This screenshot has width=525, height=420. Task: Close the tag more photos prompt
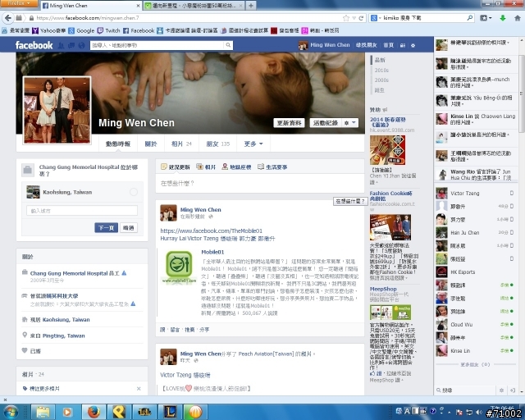tap(139, 389)
